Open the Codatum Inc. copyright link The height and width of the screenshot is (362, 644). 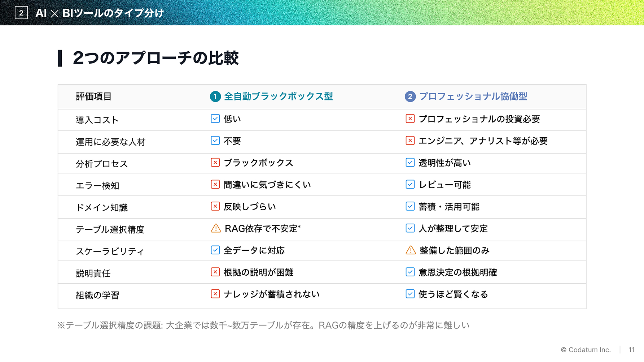(586, 350)
